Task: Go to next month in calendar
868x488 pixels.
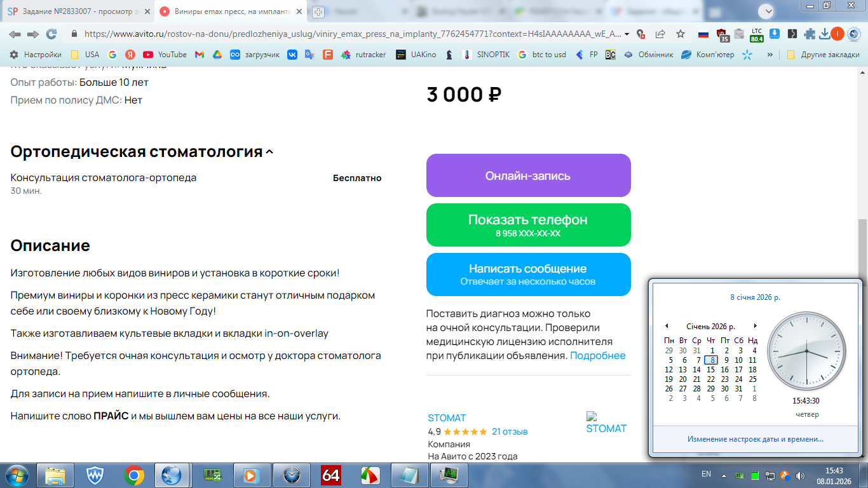Action: (755, 326)
